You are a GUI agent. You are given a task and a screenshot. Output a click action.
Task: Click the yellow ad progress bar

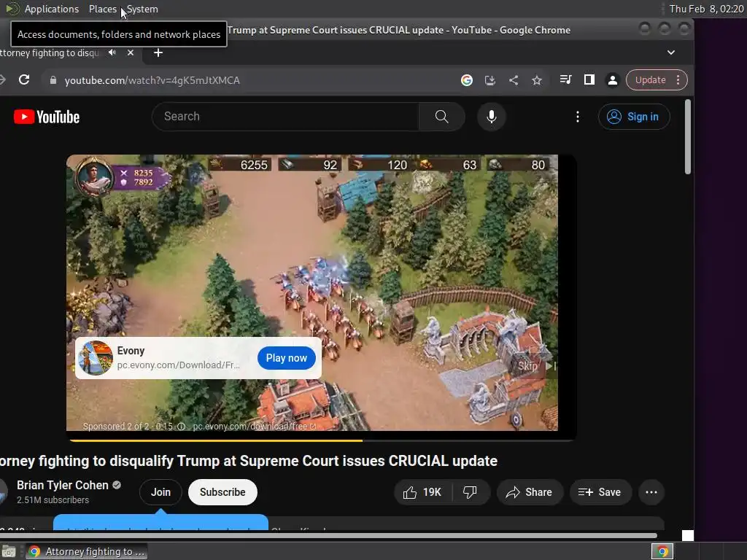[216, 440]
